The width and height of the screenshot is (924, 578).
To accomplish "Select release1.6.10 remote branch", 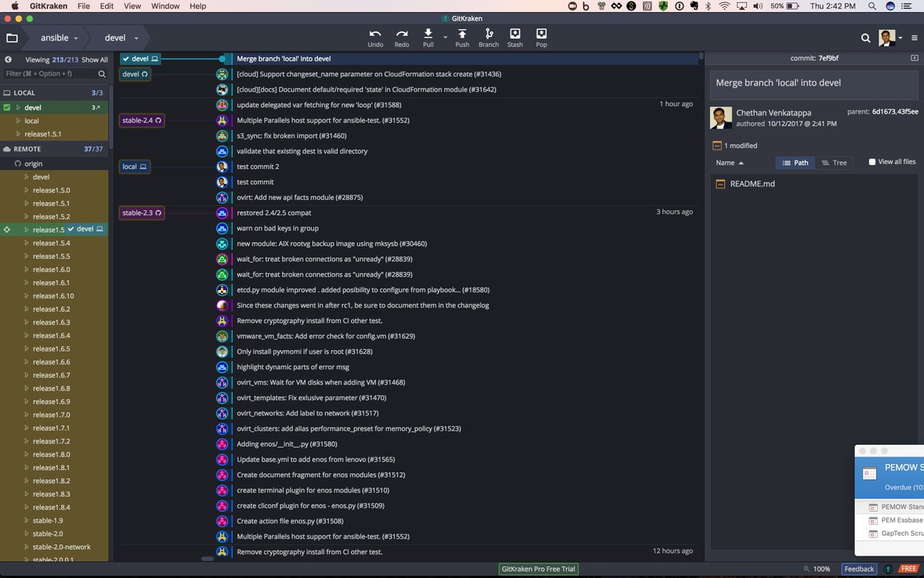I will (x=54, y=296).
